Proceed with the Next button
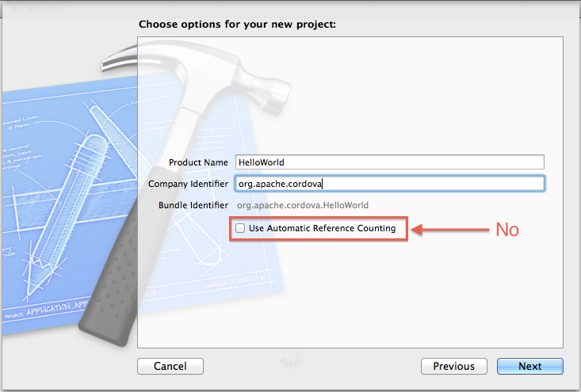The image size is (581, 392). (529, 366)
